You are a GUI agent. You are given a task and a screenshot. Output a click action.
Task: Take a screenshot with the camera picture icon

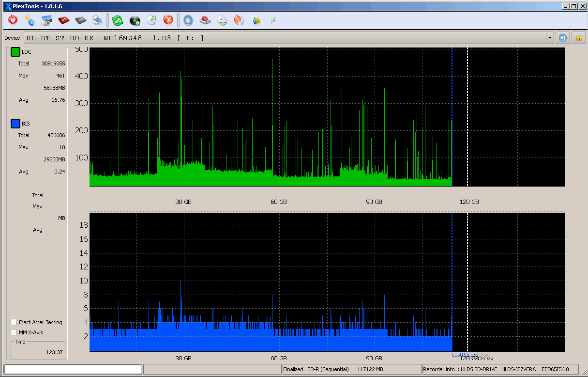click(x=46, y=20)
